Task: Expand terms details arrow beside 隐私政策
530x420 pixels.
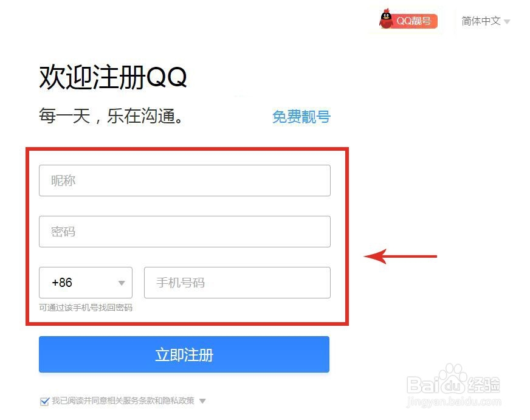Action: (x=202, y=401)
